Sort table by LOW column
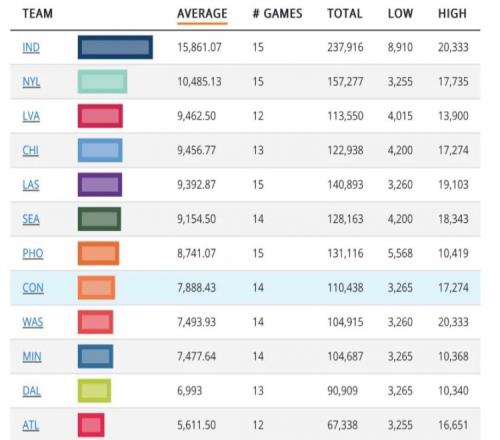The width and height of the screenshot is (500, 440). click(400, 14)
